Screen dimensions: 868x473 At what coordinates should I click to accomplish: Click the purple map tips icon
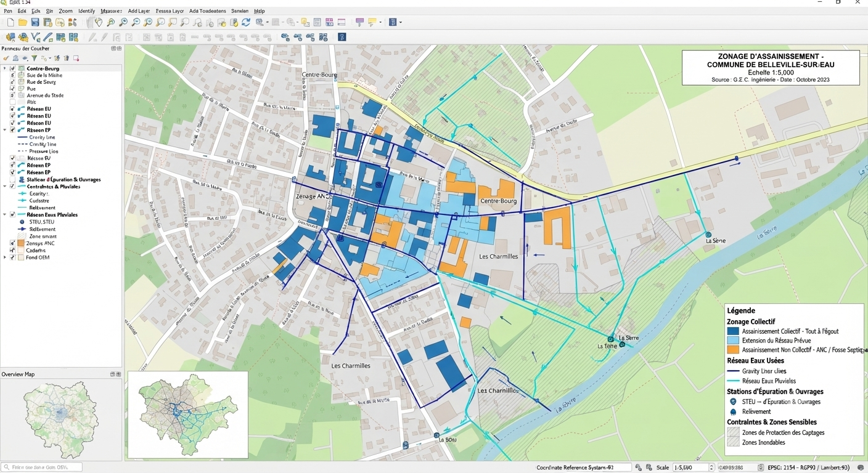pyautogui.click(x=359, y=22)
